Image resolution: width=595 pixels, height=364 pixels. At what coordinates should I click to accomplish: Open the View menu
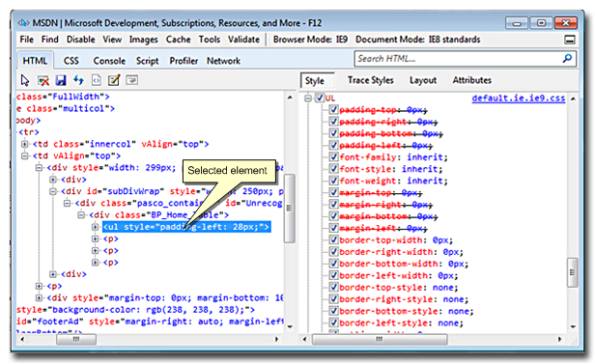pos(112,40)
